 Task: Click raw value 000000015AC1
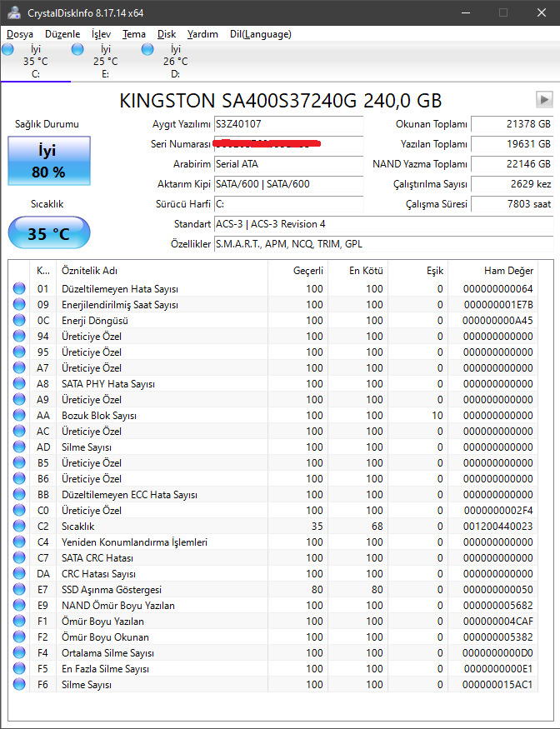[497, 685]
